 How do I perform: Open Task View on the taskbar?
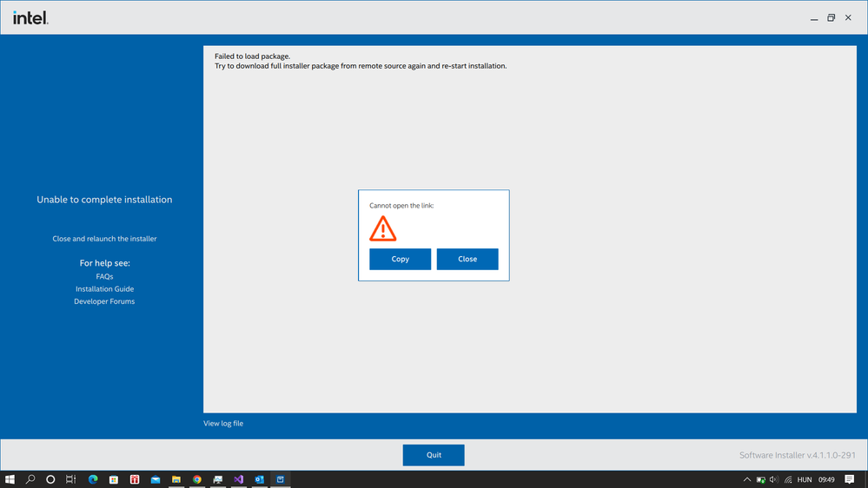[x=71, y=479]
